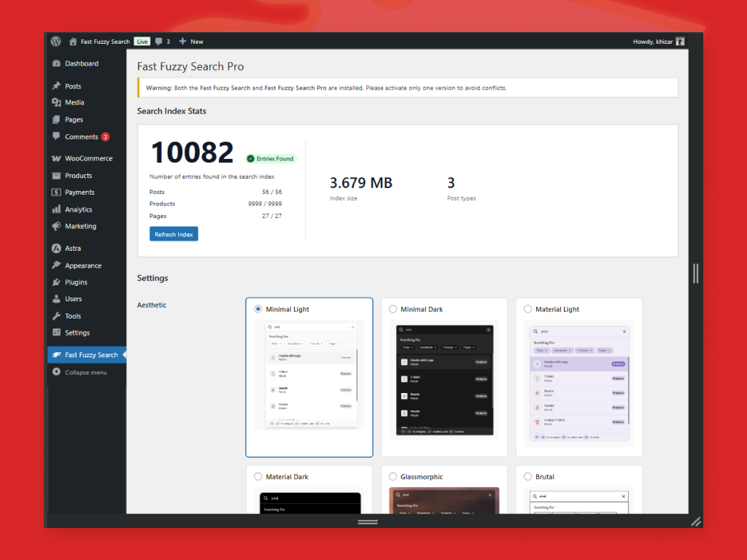Click the Refresh Index button
This screenshot has width=747, height=560.
click(x=173, y=233)
